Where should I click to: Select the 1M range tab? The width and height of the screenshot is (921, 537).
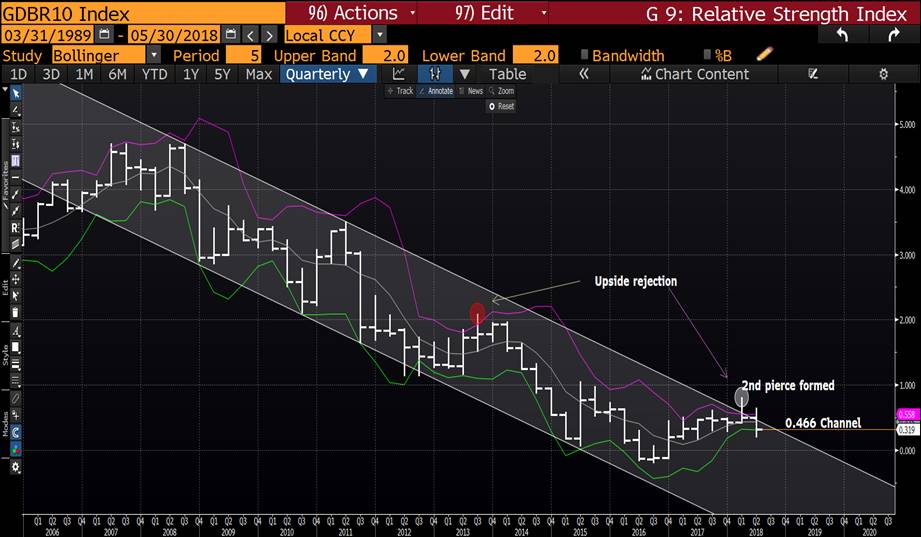[x=84, y=74]
